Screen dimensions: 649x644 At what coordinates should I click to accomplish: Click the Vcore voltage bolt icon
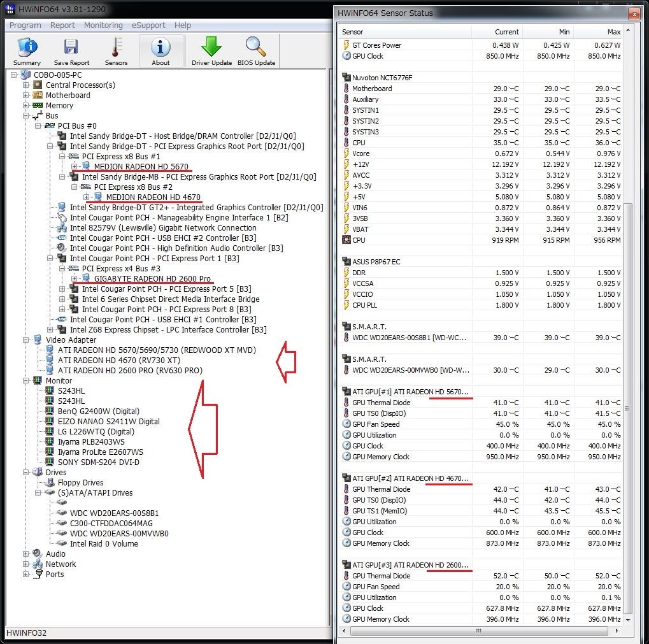[346, 153]
